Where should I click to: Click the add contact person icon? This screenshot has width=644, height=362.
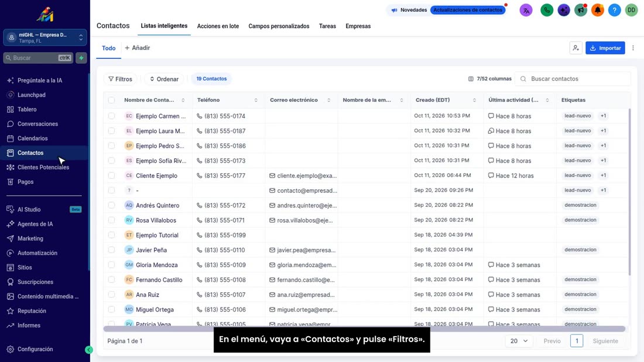[x=576, y=48]
